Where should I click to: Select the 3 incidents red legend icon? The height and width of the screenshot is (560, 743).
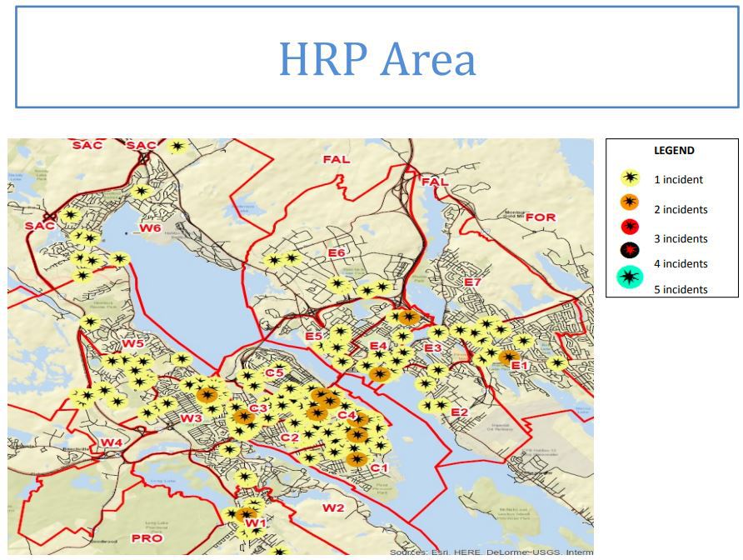click(630, 227)
